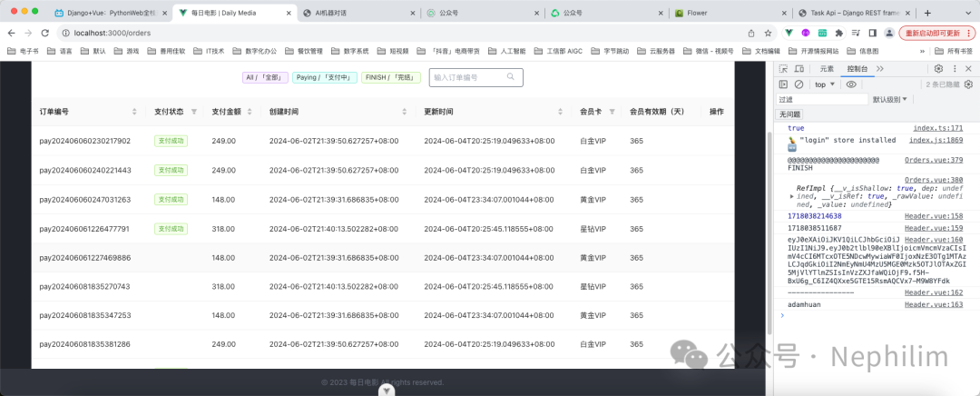Open the Header.vue:160 source link
This screenshot has height=396, width=980.
pos(934,239)
